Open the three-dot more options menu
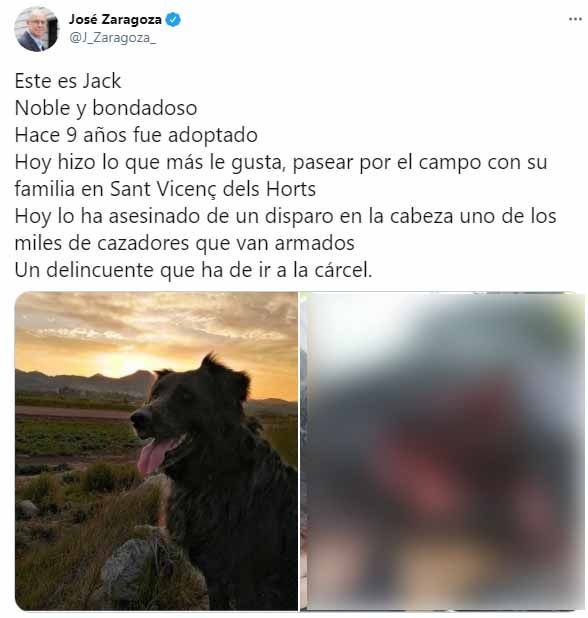 575,19
